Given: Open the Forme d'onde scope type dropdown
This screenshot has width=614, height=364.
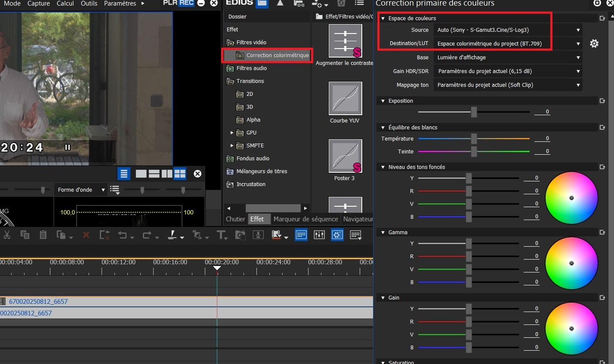Looking at the screenshot, I should 81,190.
